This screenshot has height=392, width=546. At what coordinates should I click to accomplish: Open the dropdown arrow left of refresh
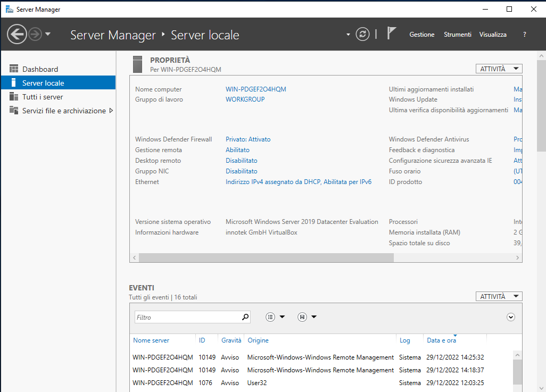click(x=348, y=35)
